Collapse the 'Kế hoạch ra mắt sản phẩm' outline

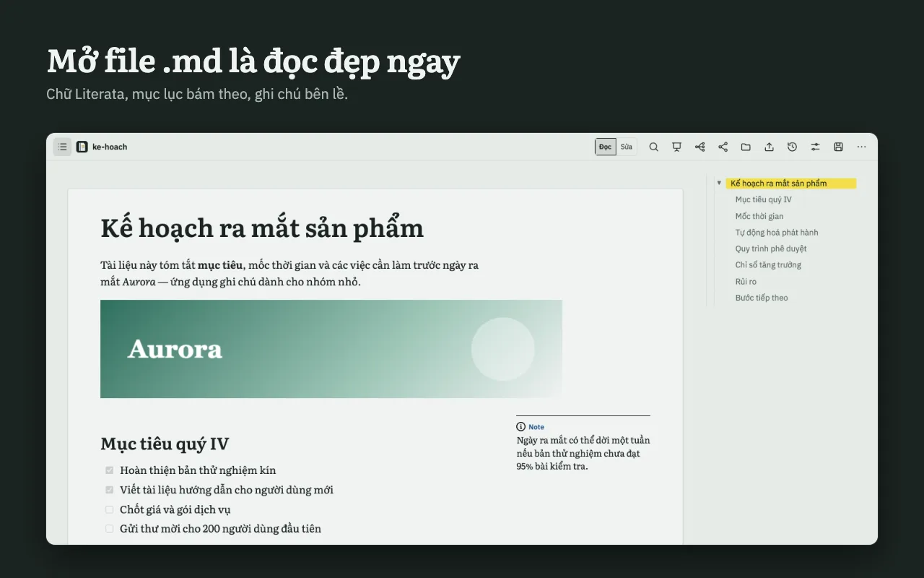719,184
